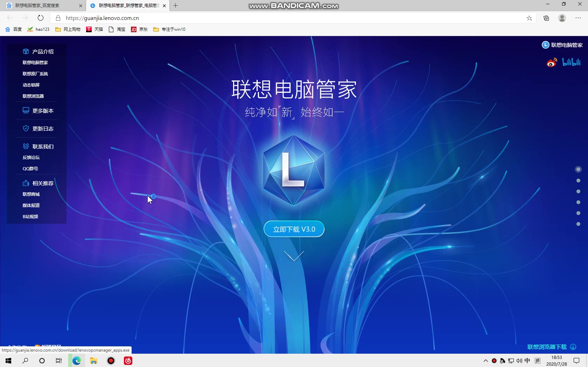The image size is (588, 367).
Task: Click the browser profile avatar
Action: coord(562,18)
